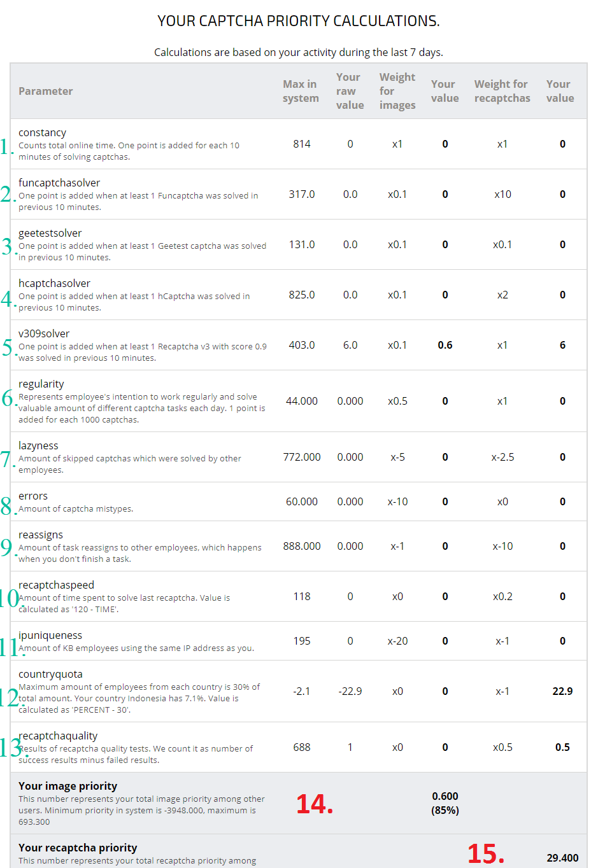Click the 'regularity' parameter title
This screenshot has height=868, width=598.
41,384
